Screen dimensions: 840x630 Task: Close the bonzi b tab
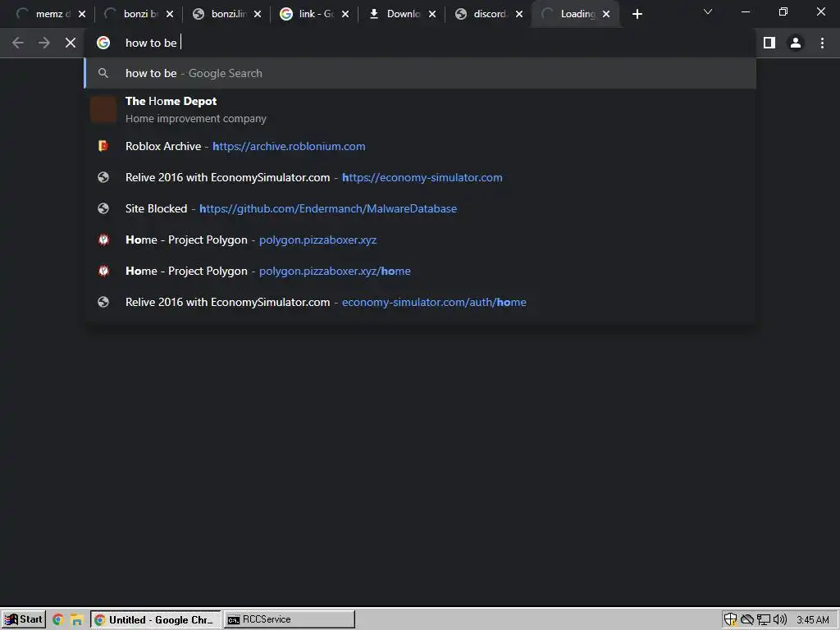(x=170, y=14)
